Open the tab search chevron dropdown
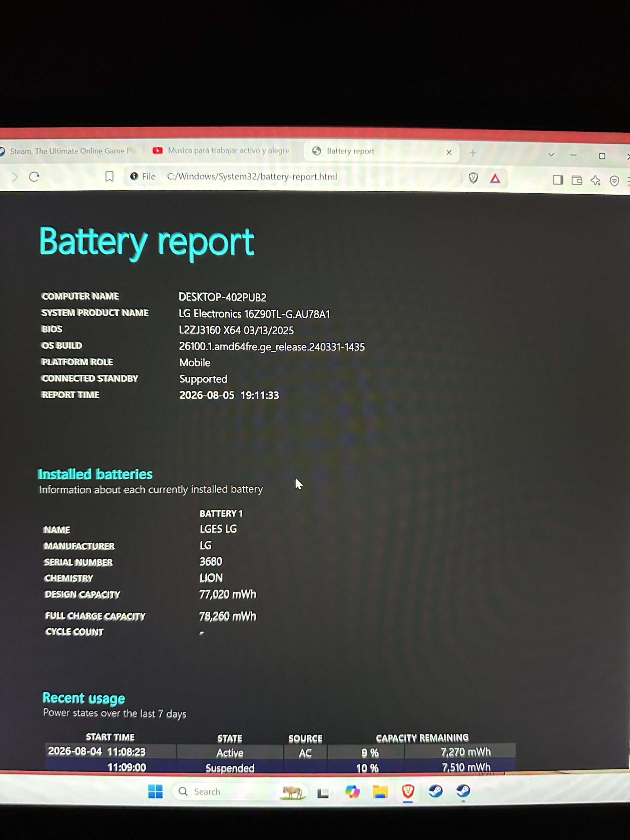Viewport: 630px width, 840px height. (x=551, y=155)
